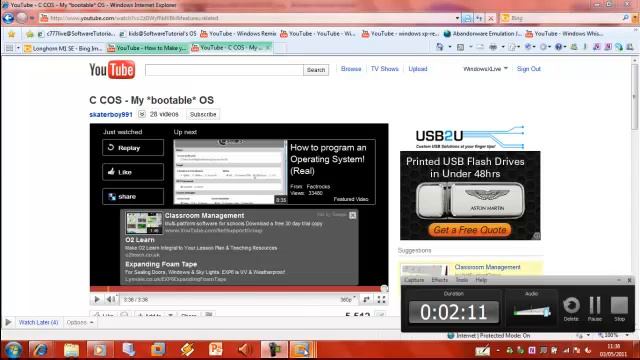Open the Windows Explorer folder in taskbar
Image resolution: width=640 pixels, height=360 pixels.
71,350
